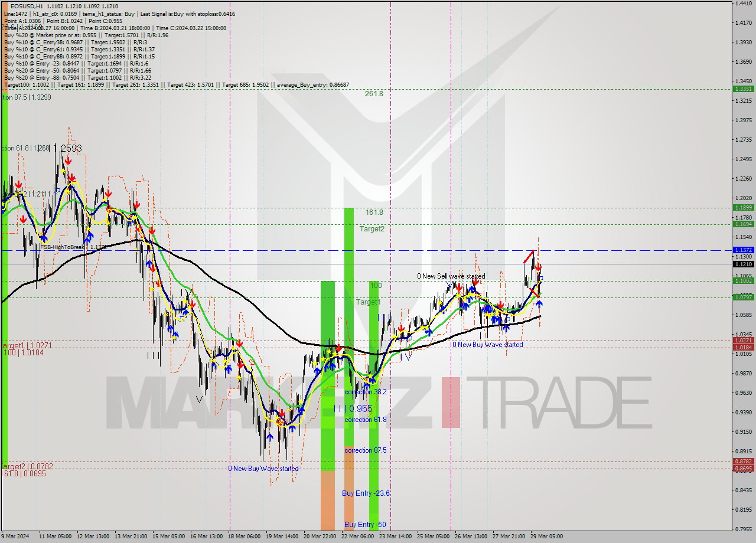Click the green 1.1694 price tag

tap(742, 224)
